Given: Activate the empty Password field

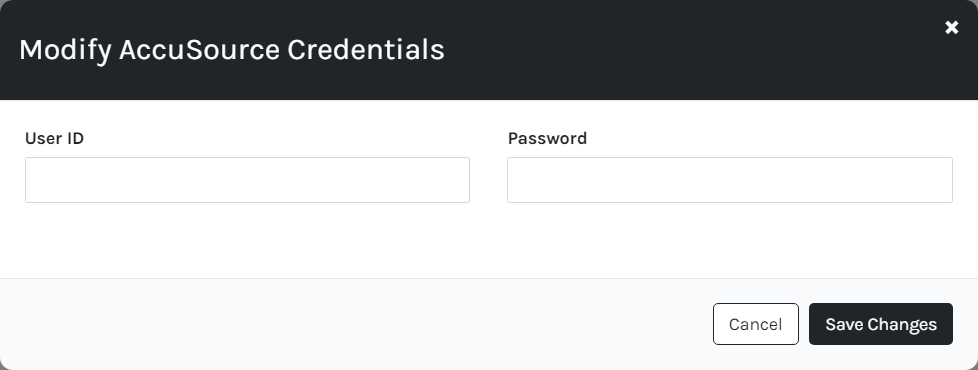Looking at the screenshot, I should [x=730, y=180].
